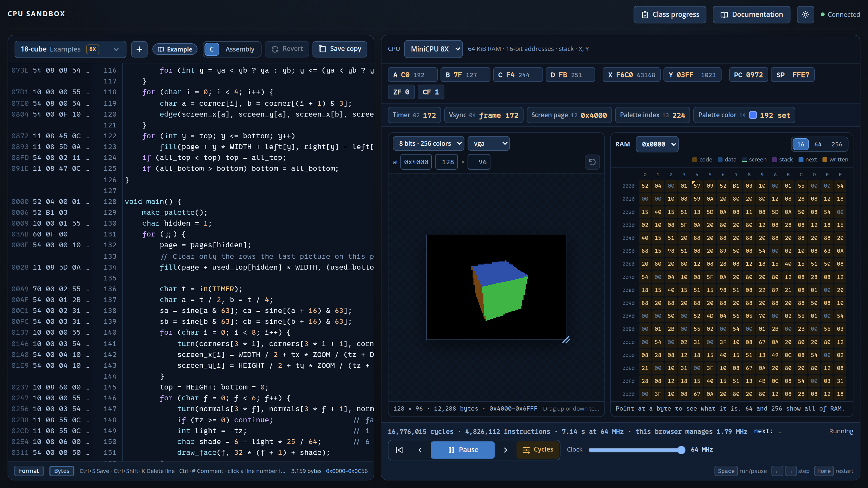The image size is (868, 488).
Task: Click the X register F6C0
Action: (631, 75)
